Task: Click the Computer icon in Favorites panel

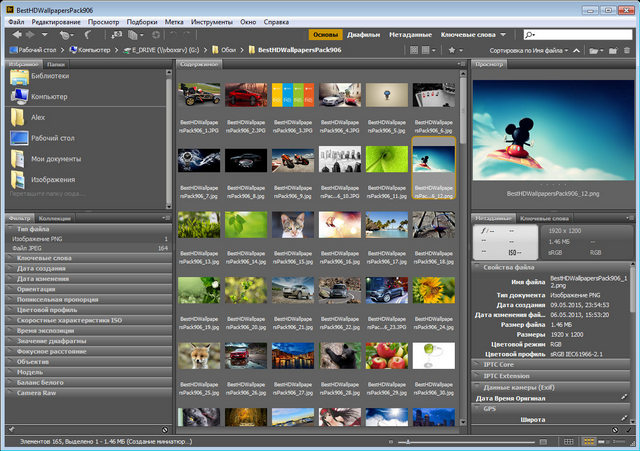Action: click(20, 96)
